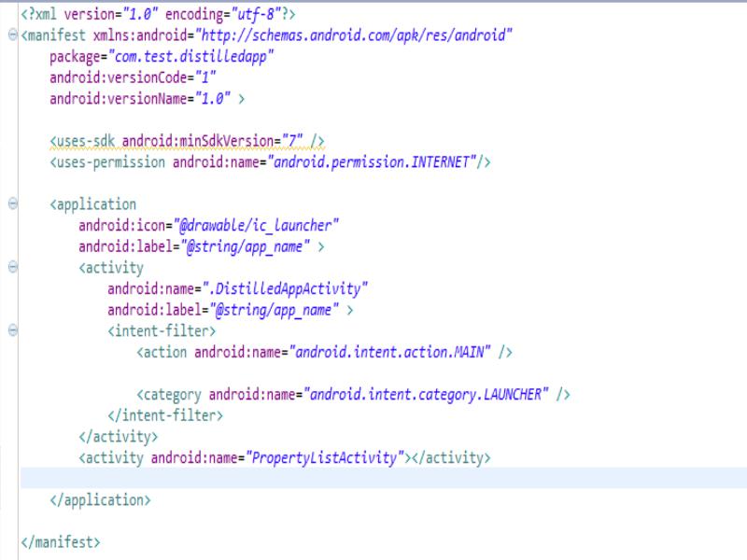747x560 pixels.
Task: Click package value "com.test.distilledapp"
Action: [x=191, y=57]
